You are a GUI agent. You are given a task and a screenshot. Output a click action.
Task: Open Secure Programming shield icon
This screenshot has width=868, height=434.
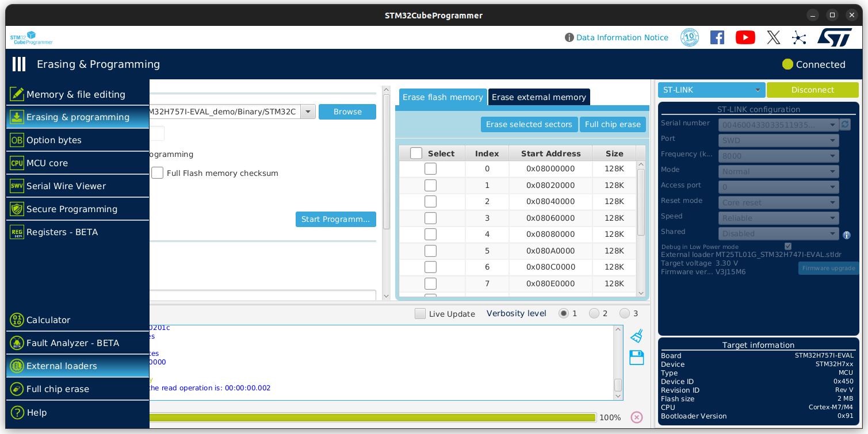(17, 209)
